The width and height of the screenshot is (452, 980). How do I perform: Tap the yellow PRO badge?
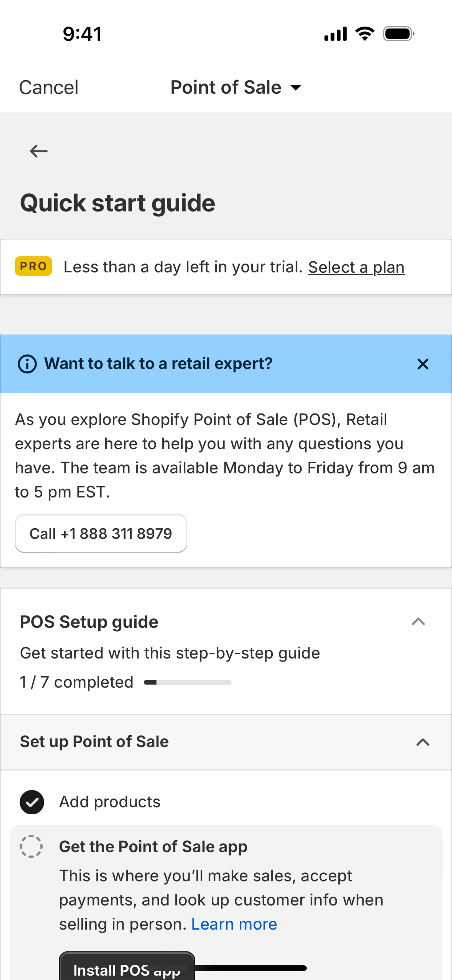[33, 266]
